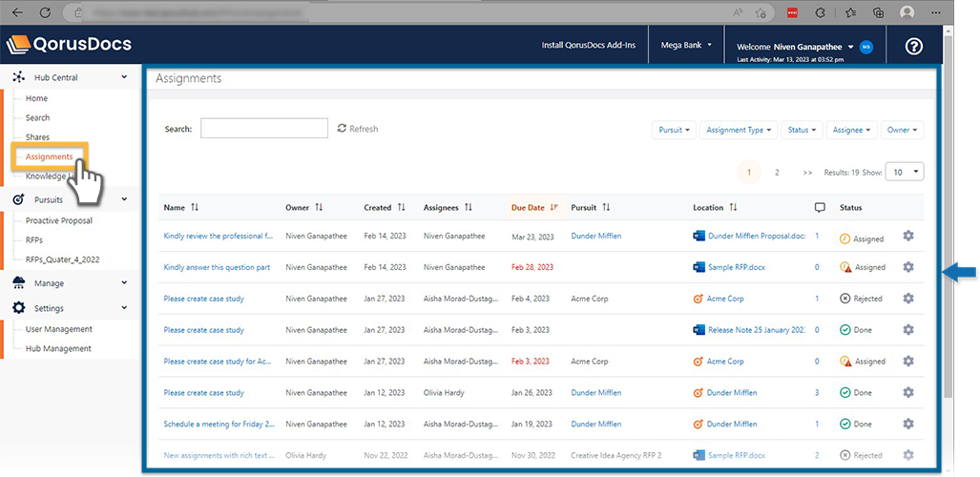Viewport: 980px width, 477px height.
Task: Click the comments column header icon
Action: tap(820, 207)
